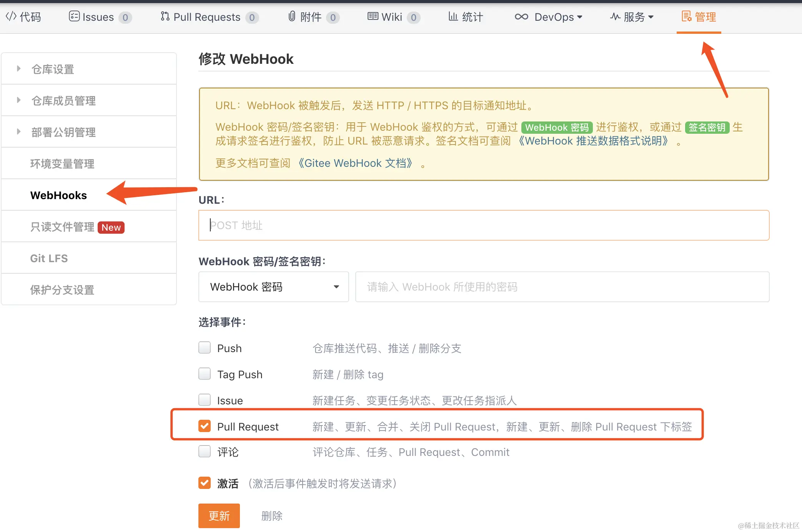The height and width of the screenshot is (532, 802).
Task: Toggle the 激活 activation checkbox
Action: [x=205, y=483]
